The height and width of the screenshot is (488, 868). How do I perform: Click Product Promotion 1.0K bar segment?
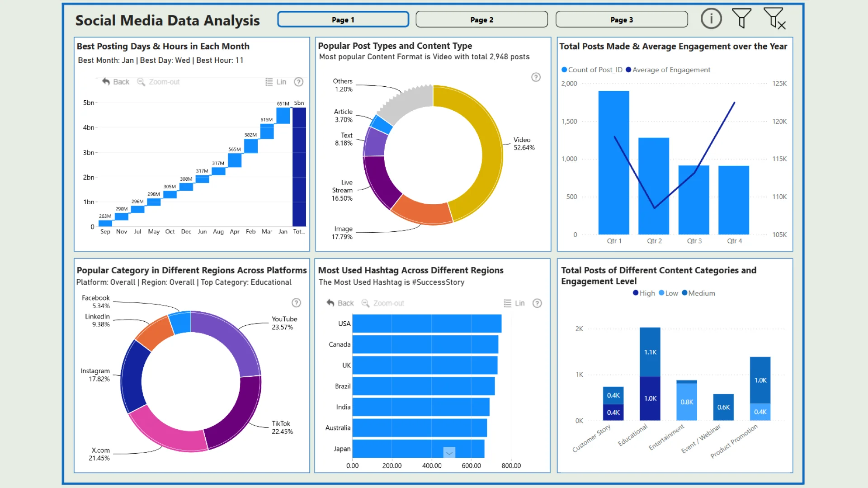coord(760,380)
